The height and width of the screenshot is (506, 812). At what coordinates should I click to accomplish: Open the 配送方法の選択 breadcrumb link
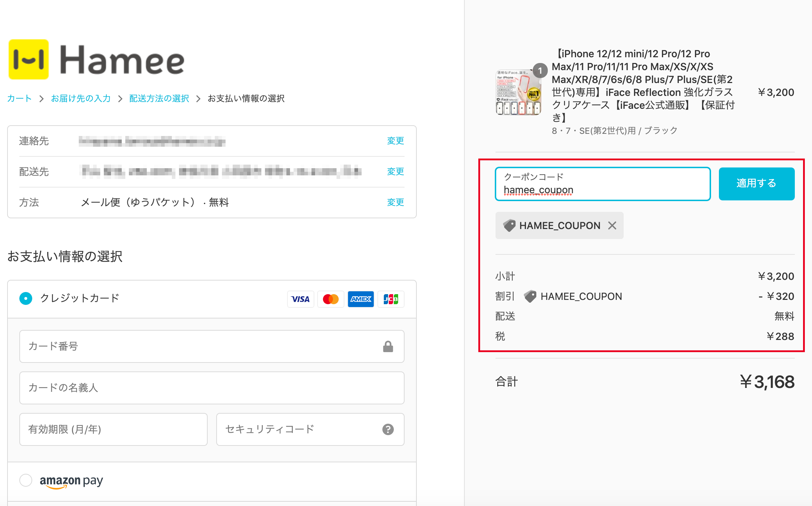point(159,98)
